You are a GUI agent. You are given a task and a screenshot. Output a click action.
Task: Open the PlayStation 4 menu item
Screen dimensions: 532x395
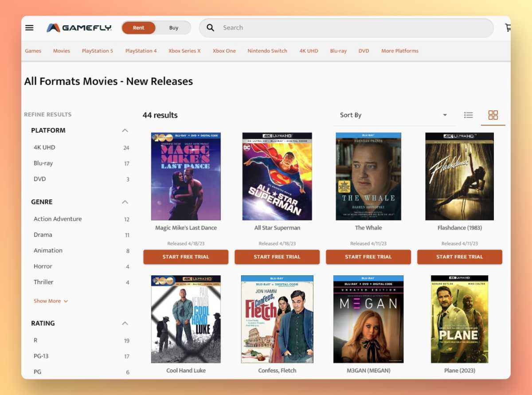[141, 51]
